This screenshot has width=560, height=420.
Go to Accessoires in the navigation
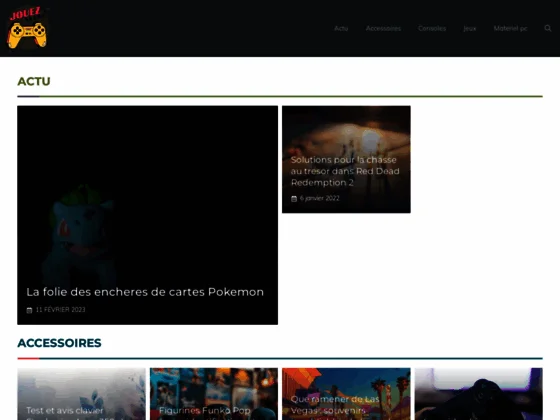click(383, 28)
